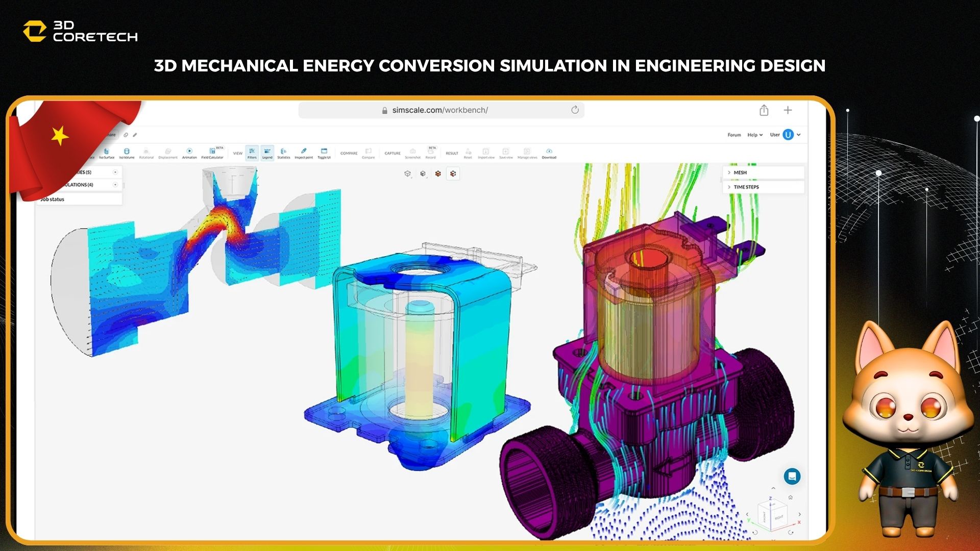Image resolution: width=980 pixels, height=551 pixels.
Task: Toggle the Filters panel view
Action: pos(252,153)
